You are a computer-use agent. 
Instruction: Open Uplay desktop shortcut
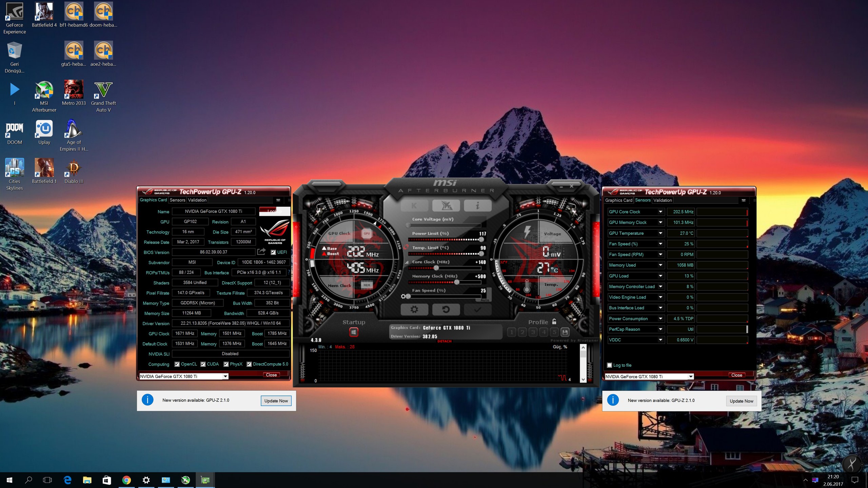click(44, 133)
